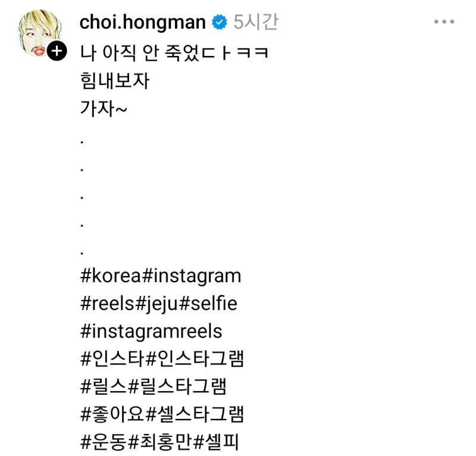
Task: Open the choi.hongman username link
Action: coord(143,23)
